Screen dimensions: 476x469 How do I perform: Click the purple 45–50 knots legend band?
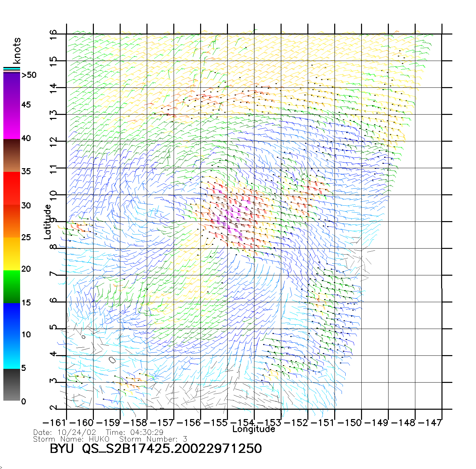(x=12, y=89)
